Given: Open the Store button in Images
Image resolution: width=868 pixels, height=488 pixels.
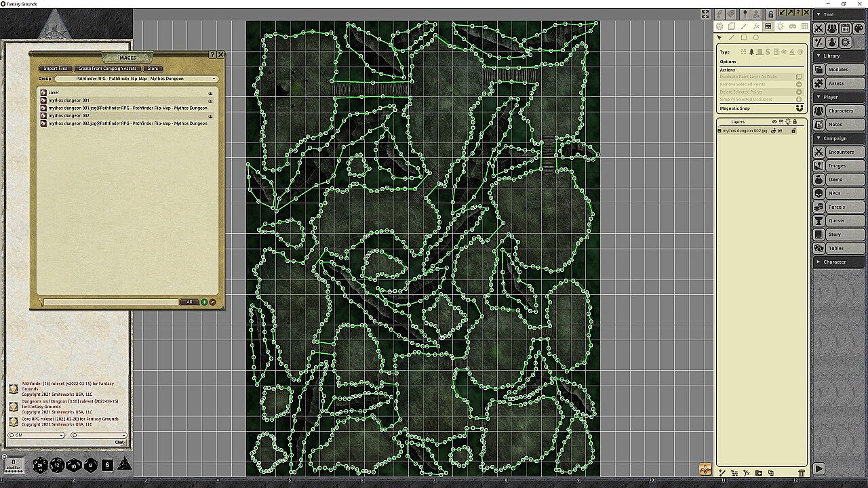Looking at the screenshot, I should point(153,68).
